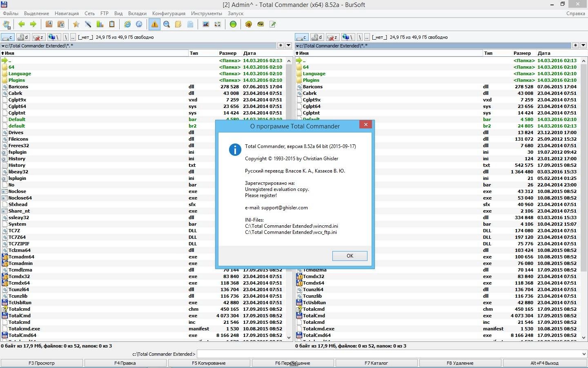Click first toolbar icon with dropdown arrow
Viewport: 588px width, 368px height.
(x=7, y=24)
